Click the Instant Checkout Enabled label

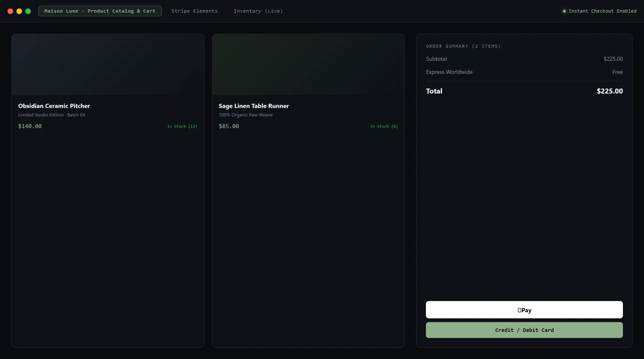click(602, 11)
